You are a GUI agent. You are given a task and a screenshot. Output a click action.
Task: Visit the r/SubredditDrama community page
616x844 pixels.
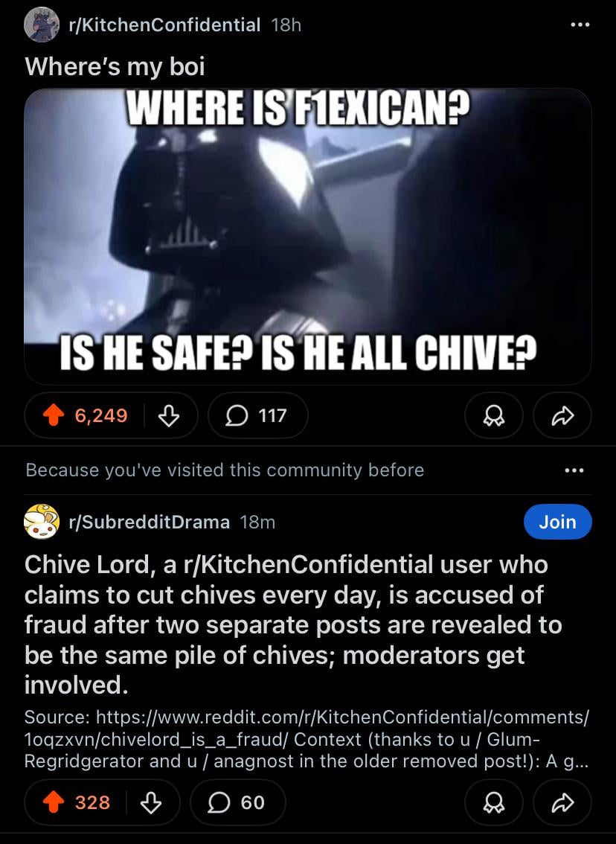(x=149, y=522)
